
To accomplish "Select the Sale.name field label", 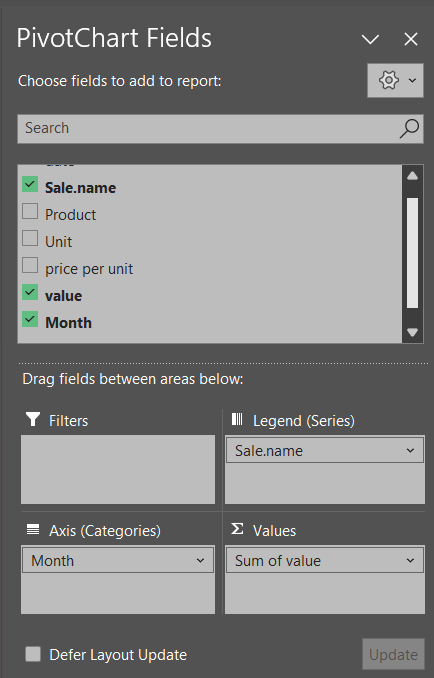I will 80,188.
